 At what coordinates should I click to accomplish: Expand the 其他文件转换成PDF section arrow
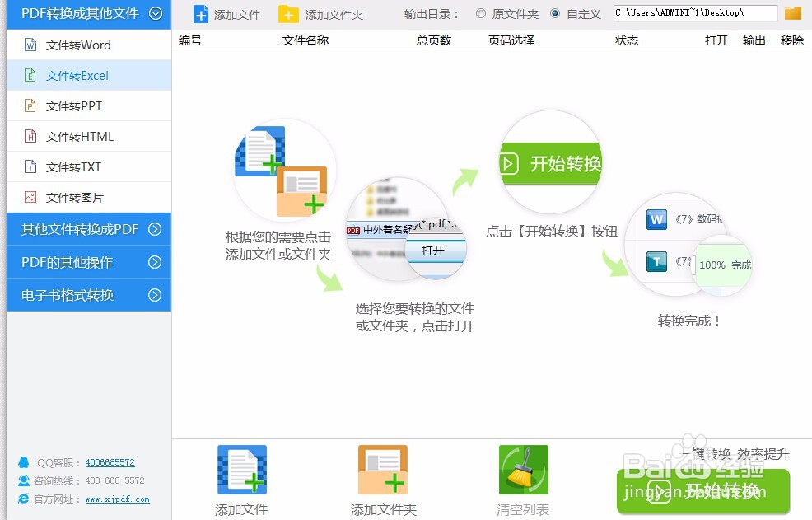pos(155,229)
